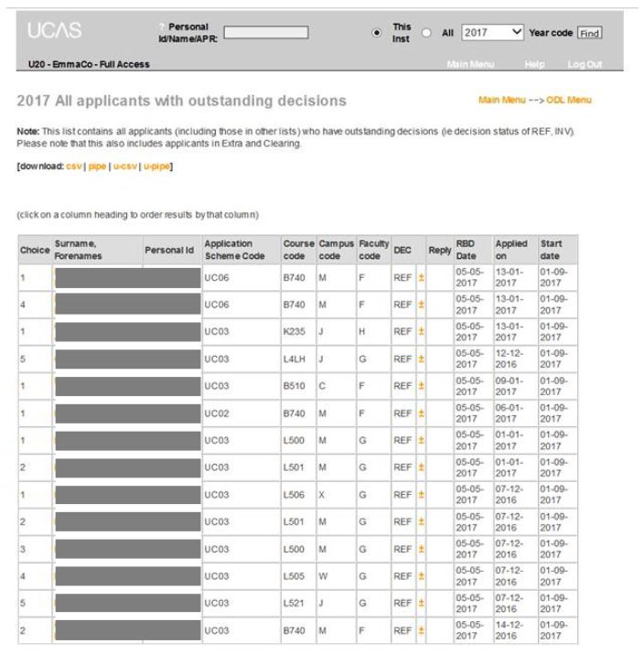Viewport: 644px width, 654px height.
Task: Click the ± icon in the L506 course row
Action: click(x=422, y=495)
